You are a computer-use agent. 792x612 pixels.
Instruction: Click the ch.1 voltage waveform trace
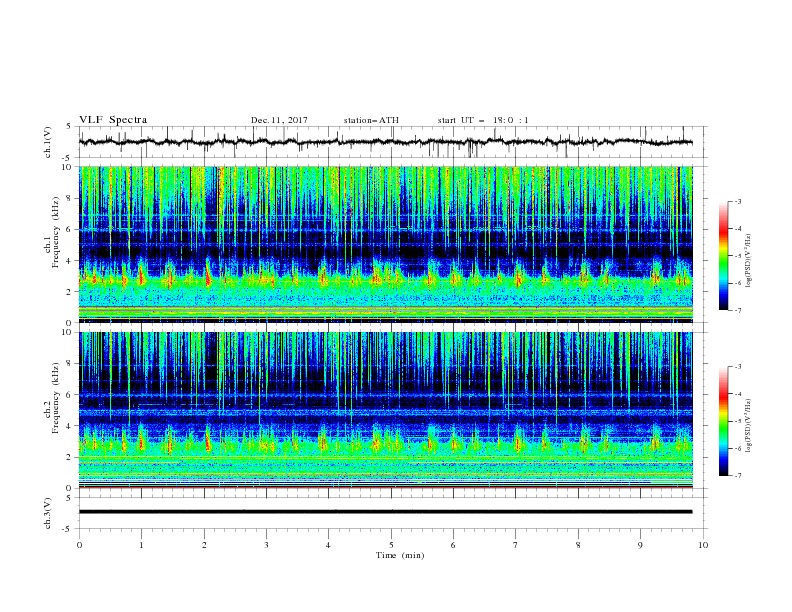(x=385, y=142)
